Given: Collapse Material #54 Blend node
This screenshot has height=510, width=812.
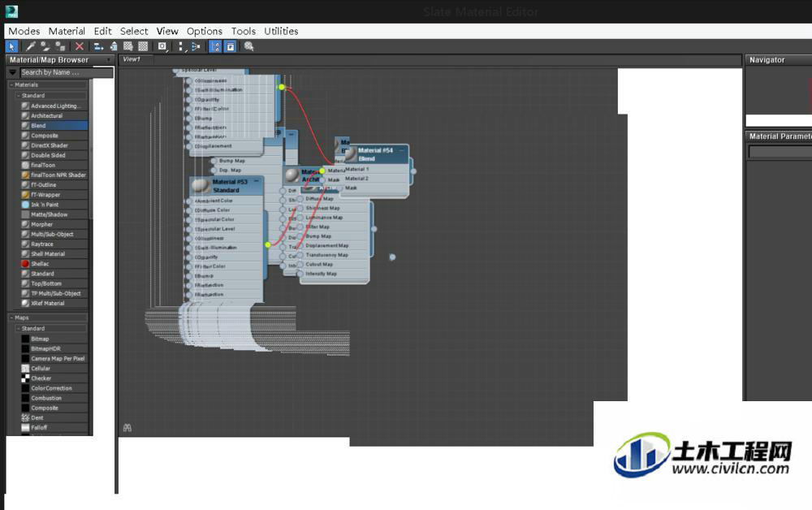Looking at the screenshot, I should (402, 150).
